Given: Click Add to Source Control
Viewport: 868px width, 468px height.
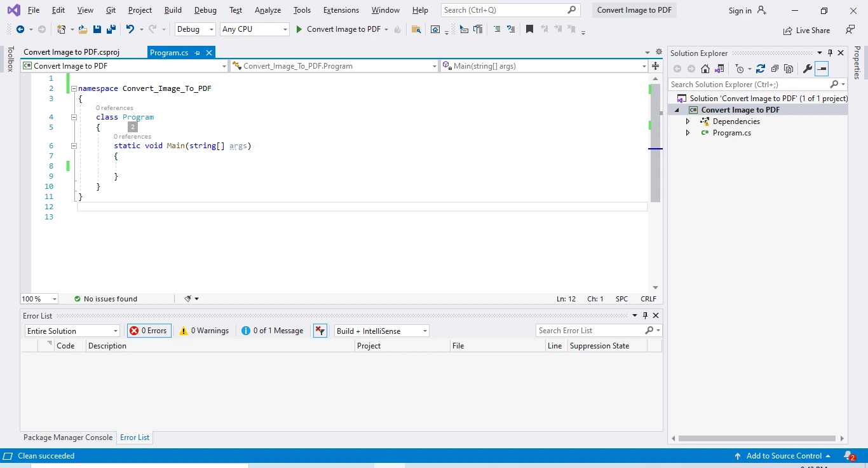Looking at the screenshot, I should [783, 456].
